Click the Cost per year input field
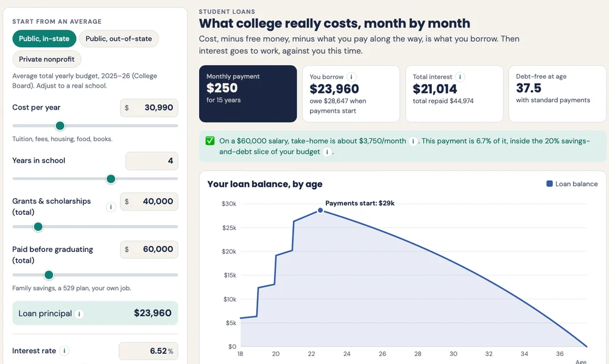609x364 pixels. click(x=149, y=108)
